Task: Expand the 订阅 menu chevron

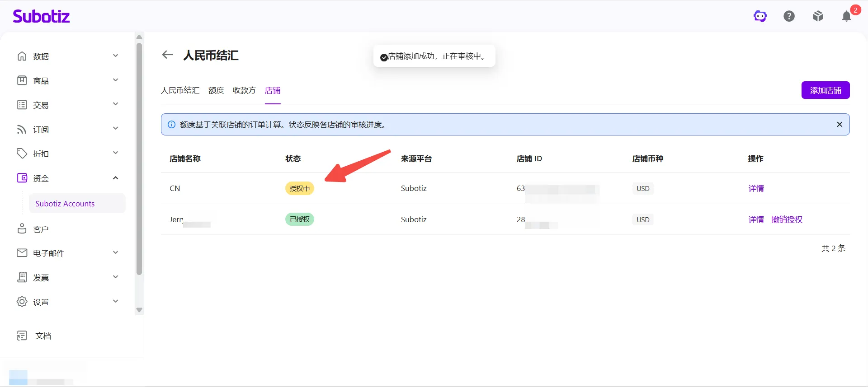Action: pyautogui.click(x=115, y=129)
